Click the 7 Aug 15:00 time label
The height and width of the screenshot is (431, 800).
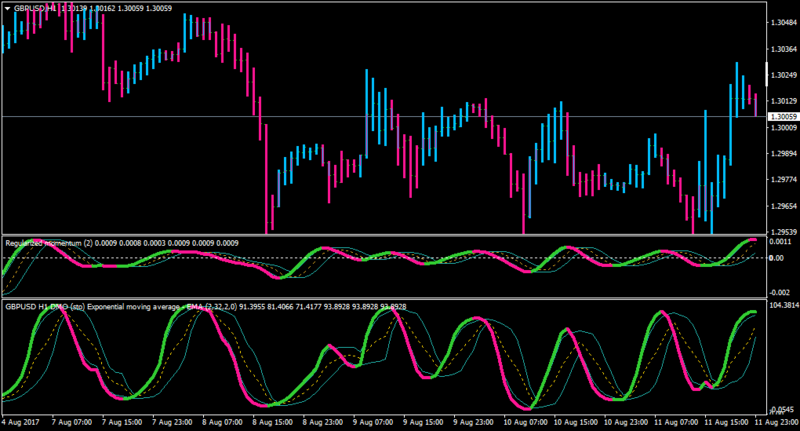[x=122, y=422]
